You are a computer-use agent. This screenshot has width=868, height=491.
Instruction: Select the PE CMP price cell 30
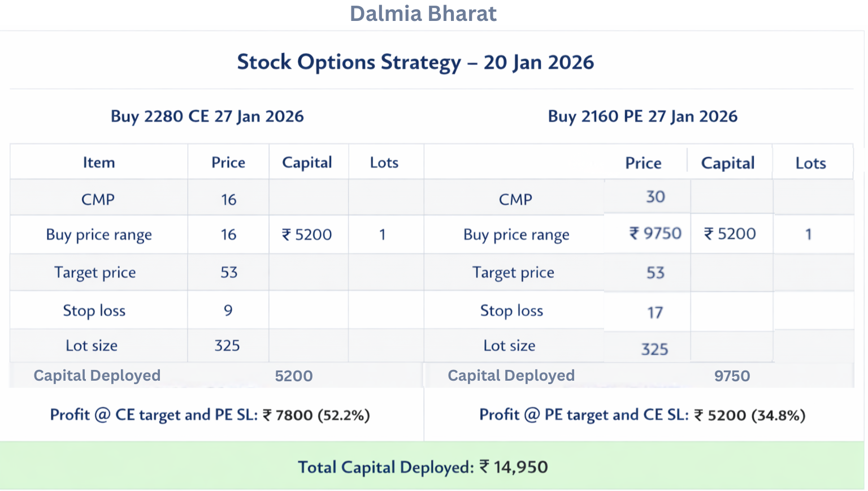pos(656,197)
